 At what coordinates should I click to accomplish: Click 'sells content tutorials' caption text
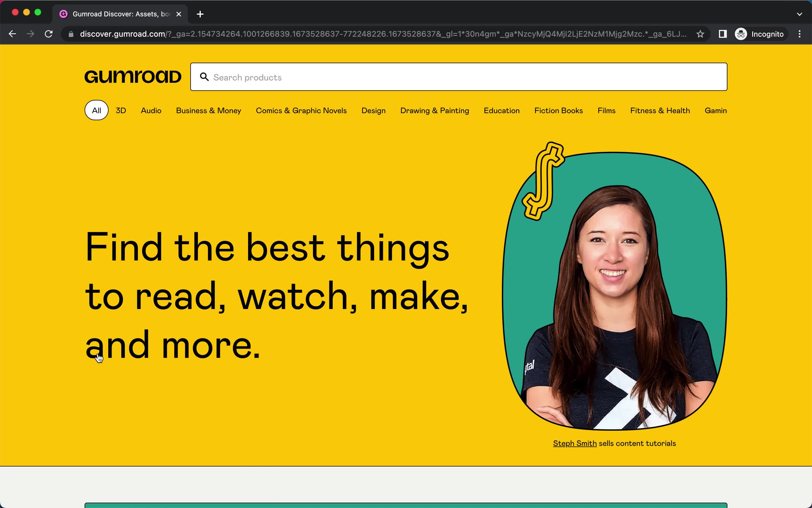(x=637, y=443)
